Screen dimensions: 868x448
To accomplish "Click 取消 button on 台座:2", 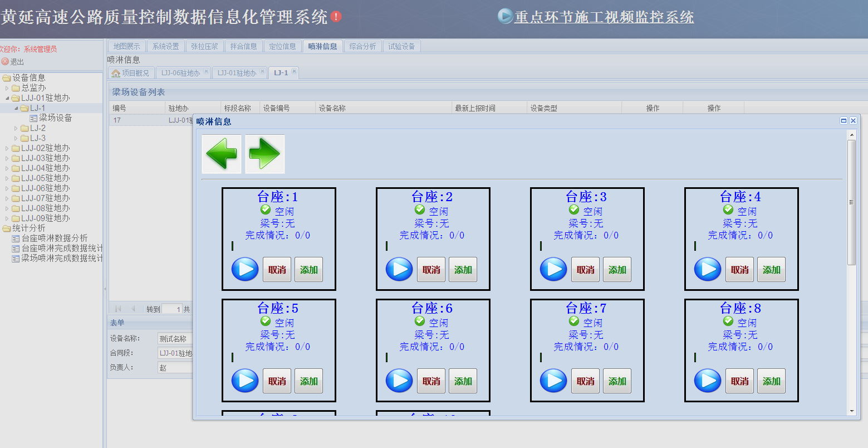I will pos(431,270).
